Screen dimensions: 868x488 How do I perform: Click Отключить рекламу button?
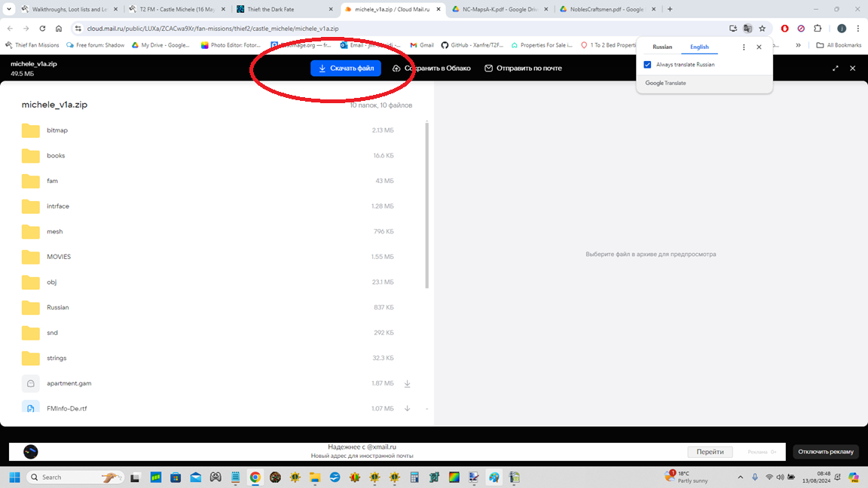[825, 452]
